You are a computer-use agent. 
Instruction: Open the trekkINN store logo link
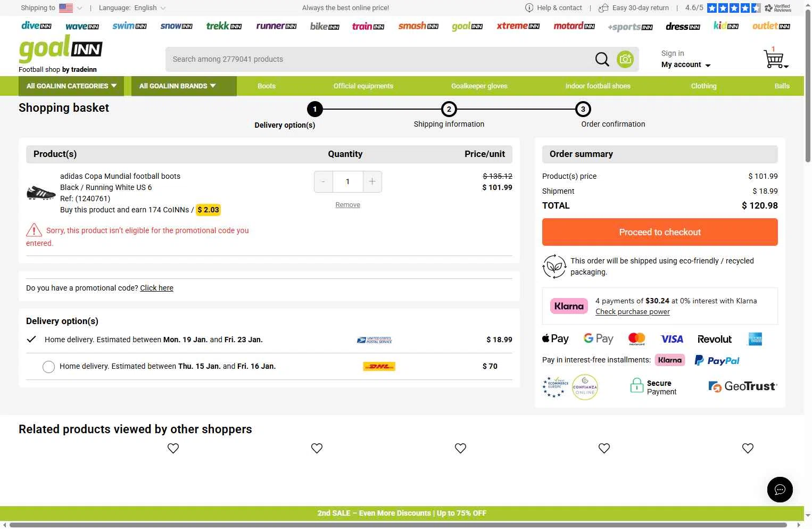pyautogui.click(x=224, y=26)
